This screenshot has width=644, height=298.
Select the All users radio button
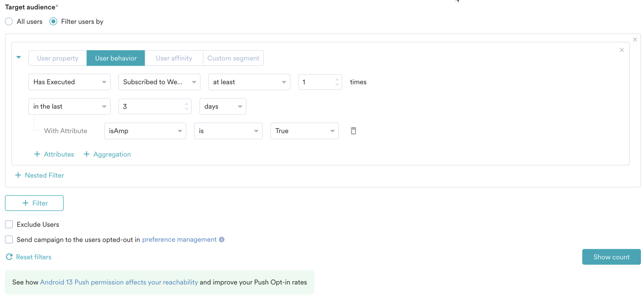point(9,22)
